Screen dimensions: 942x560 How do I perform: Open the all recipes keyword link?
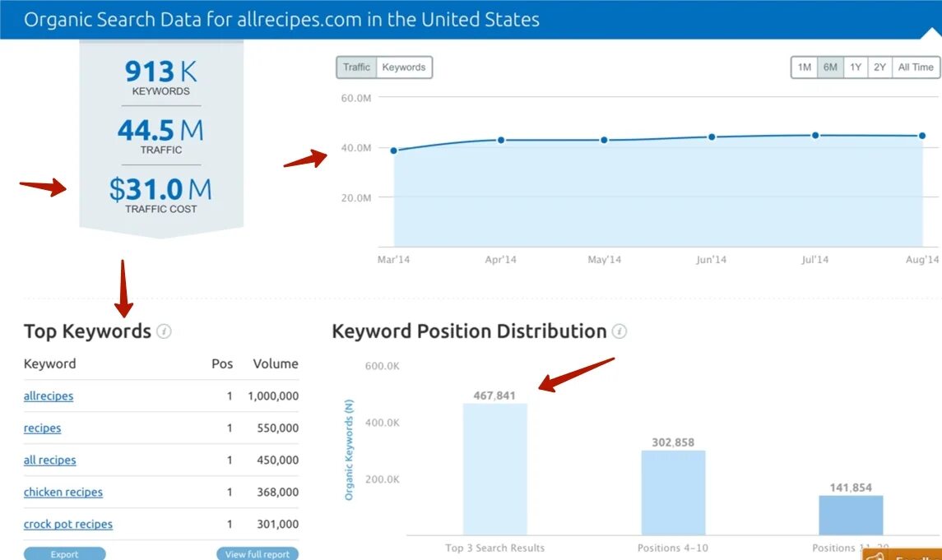49,460
